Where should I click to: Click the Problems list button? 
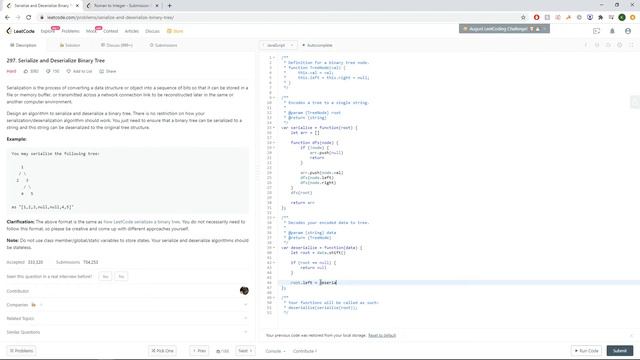tap(21, 351)
